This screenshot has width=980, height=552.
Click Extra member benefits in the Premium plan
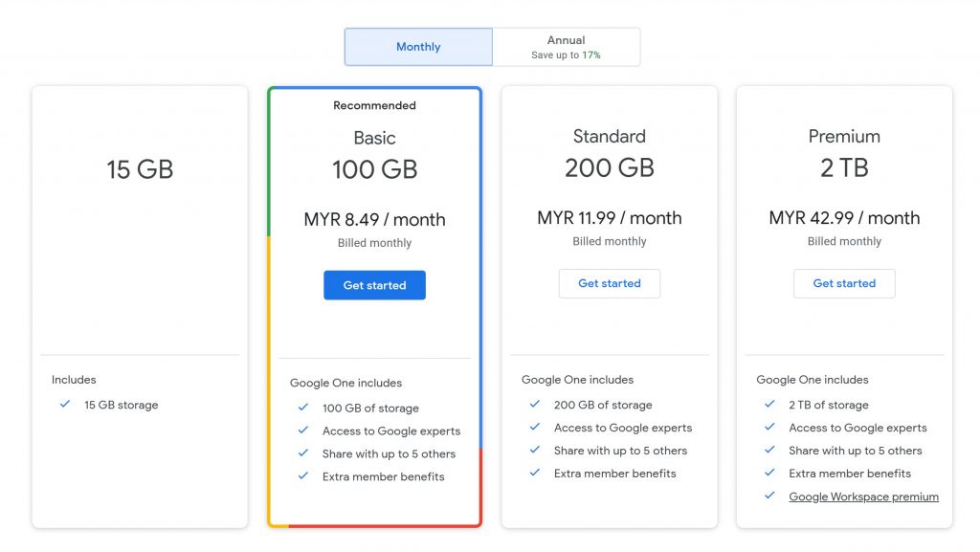coord(850,474)
